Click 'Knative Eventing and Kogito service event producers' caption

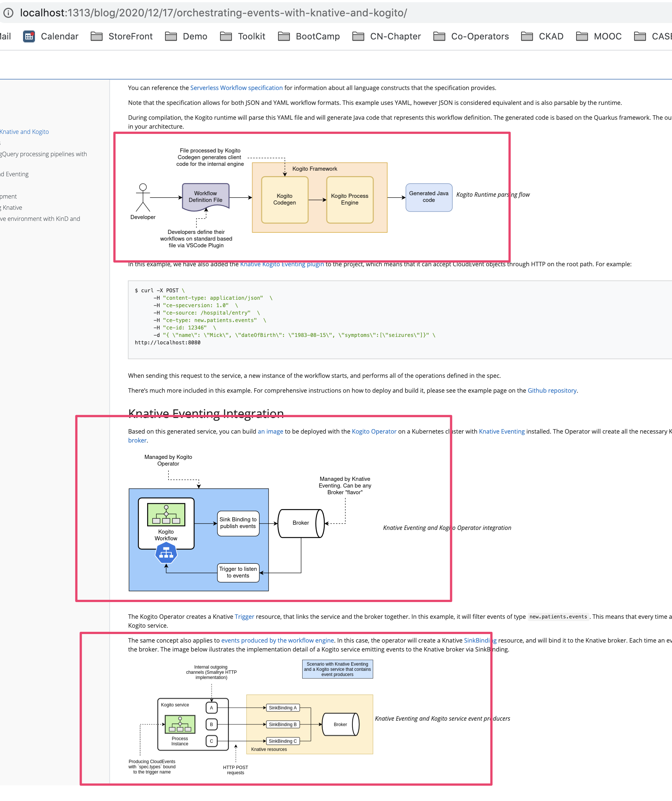pos(443,718)
